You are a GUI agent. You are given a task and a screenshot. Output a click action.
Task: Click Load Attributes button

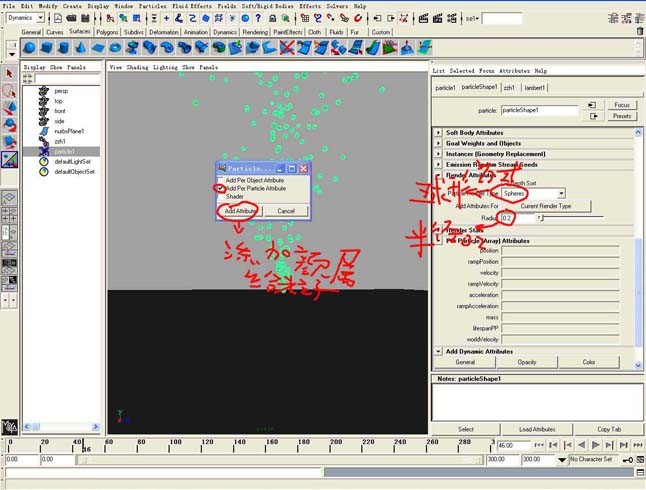point(537,429)
